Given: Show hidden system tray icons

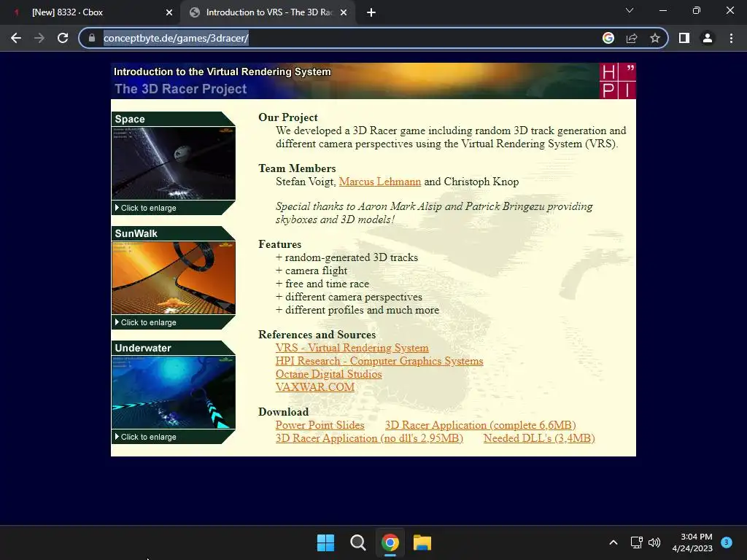Looking at the screenshot, I should (614, 542).
